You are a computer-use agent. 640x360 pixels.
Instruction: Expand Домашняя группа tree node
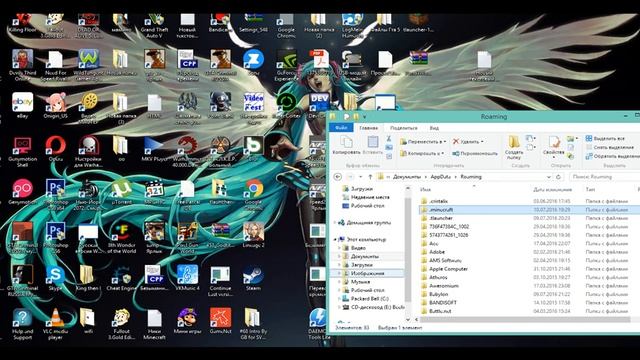(x=336, y=222)
